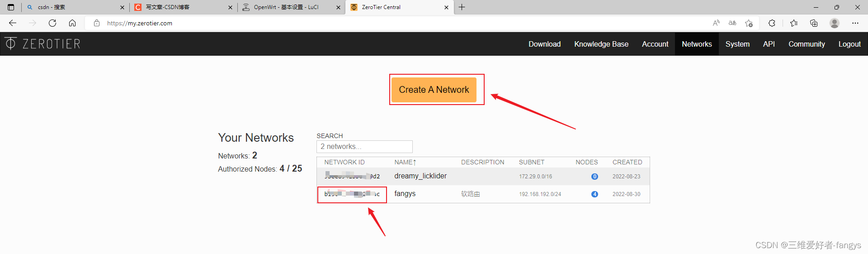868x254 pixels.
Task: Click the network ID ending in d2
Action: point(352,176)
